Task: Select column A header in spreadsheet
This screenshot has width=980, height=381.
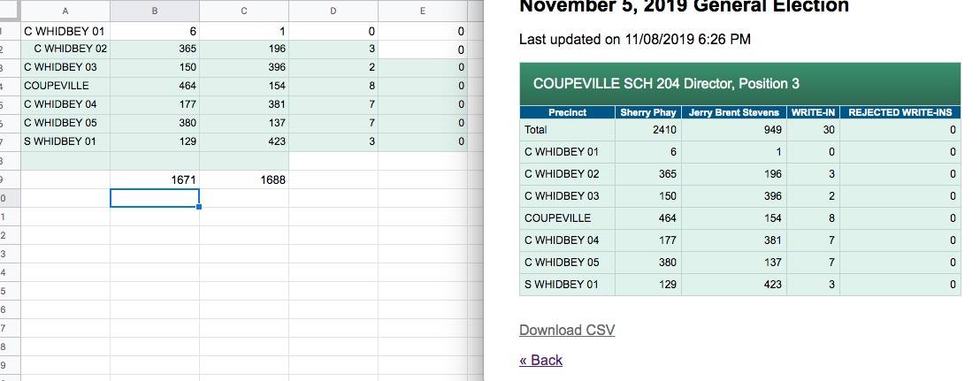Action: pos(65,11)
